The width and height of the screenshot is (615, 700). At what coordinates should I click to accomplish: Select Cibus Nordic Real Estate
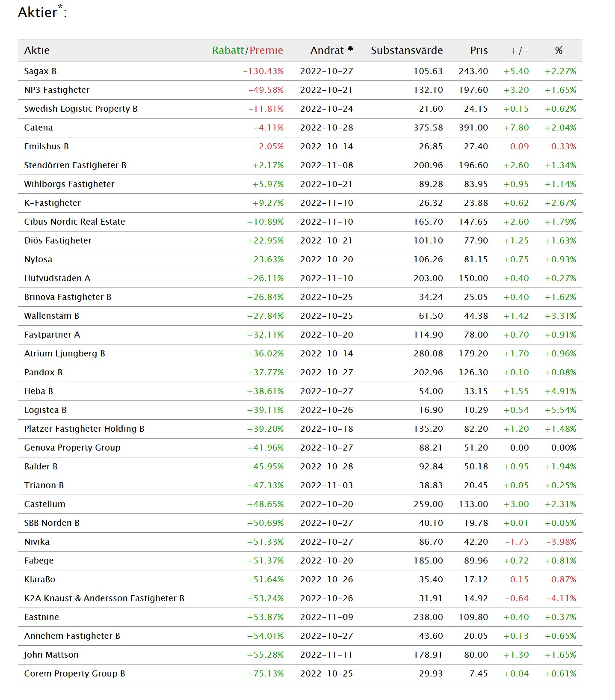tap(75, 222)
